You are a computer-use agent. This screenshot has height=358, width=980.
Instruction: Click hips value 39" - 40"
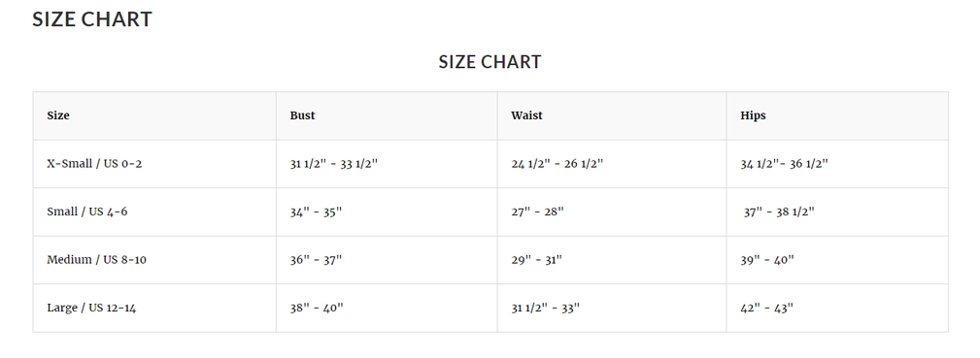[x=767, y=260]
